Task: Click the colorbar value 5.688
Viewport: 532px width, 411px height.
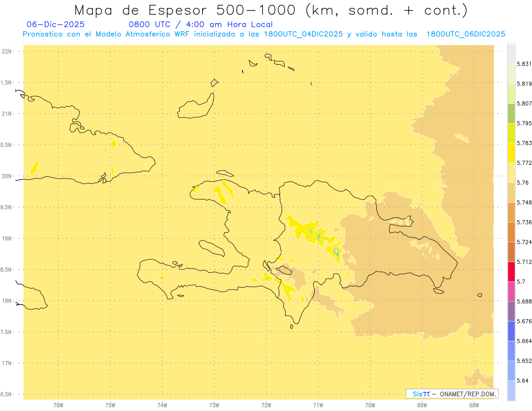Action: point(524,301)
